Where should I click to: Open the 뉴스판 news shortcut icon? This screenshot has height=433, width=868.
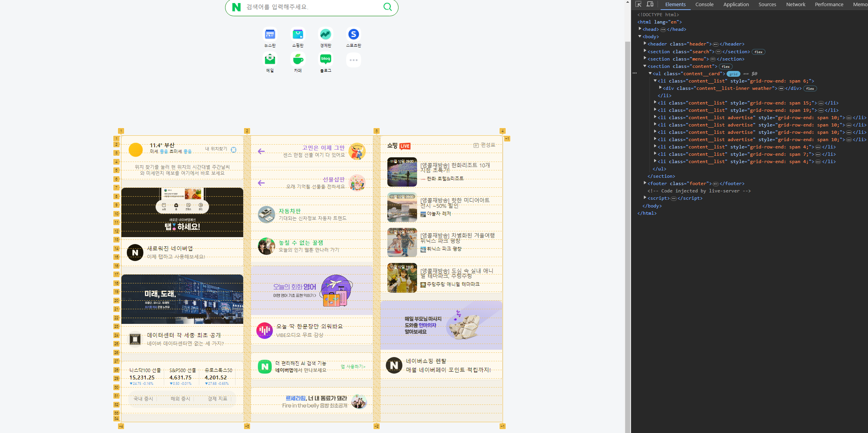270,34
